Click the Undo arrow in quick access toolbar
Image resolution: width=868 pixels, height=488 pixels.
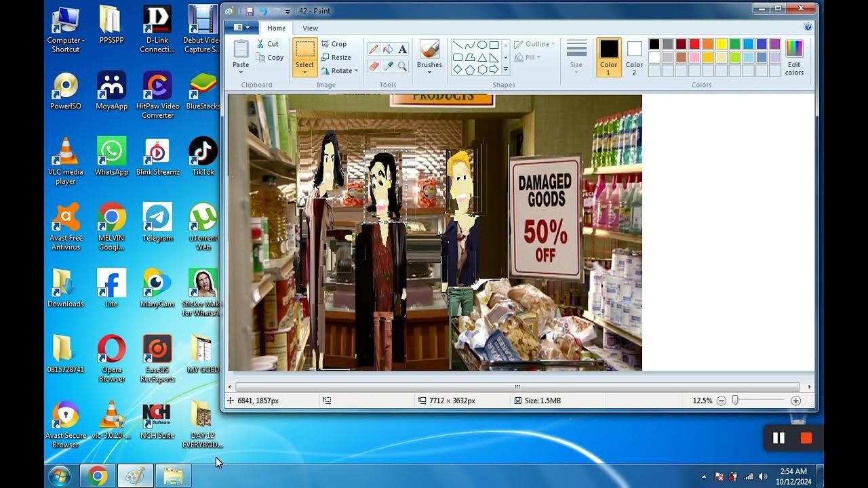tap(262, 11)
